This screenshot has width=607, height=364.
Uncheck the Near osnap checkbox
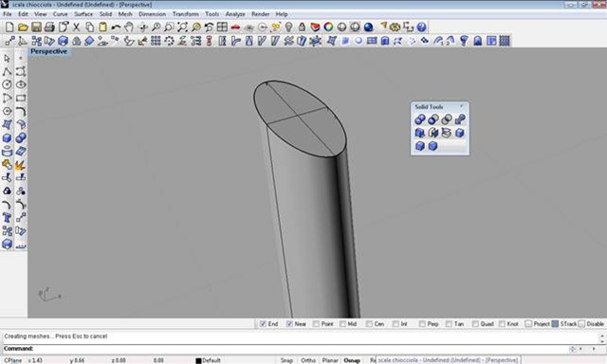tap(289, 324)
